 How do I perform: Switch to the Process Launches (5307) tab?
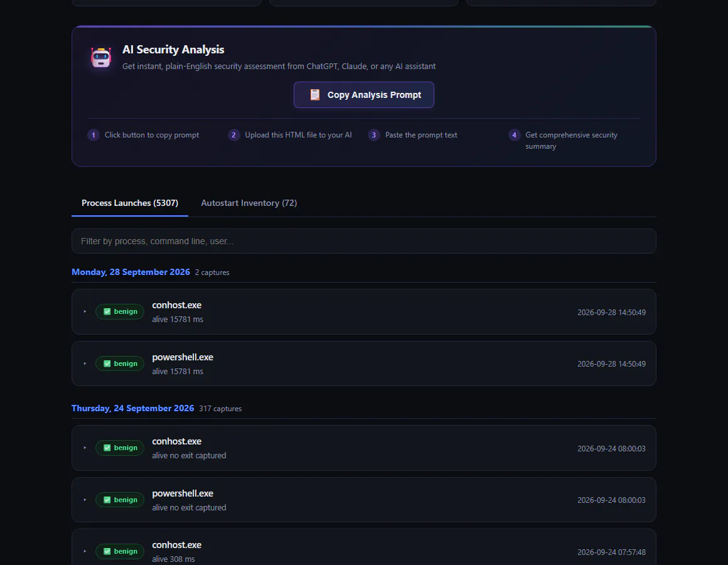click(x=130, y=203)
